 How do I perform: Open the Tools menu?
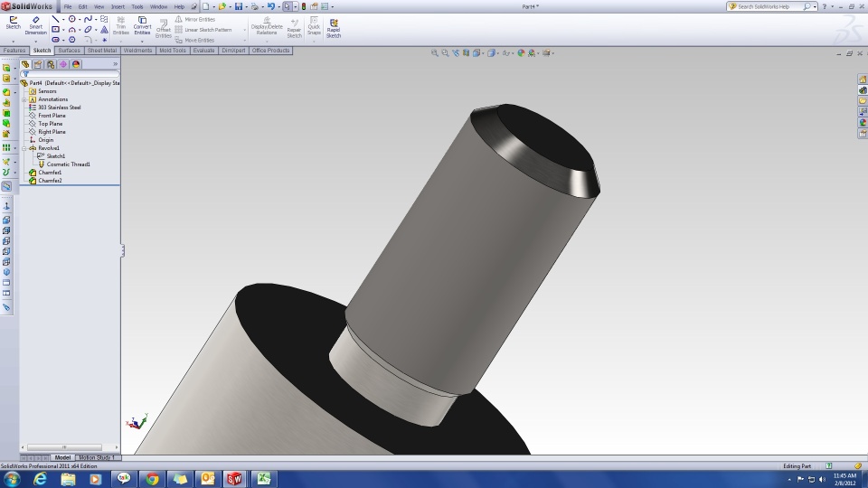pyautogui.click(x=137, y=6)
